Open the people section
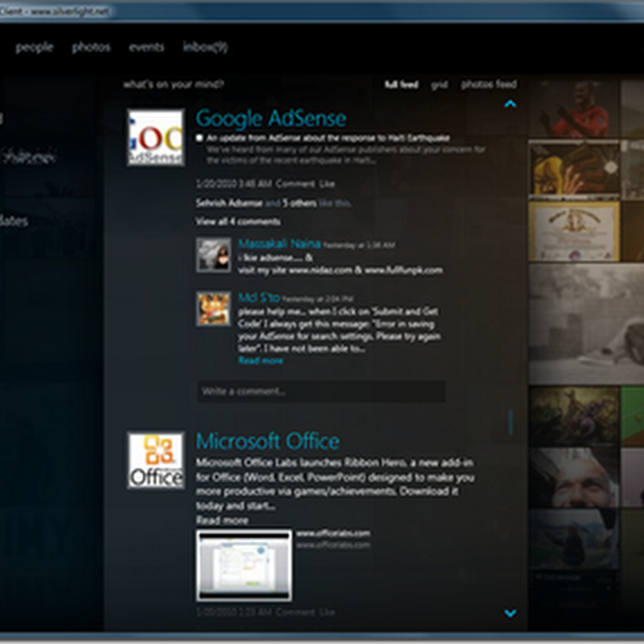This screenshot has height=644, width=644. click(35, 47)
